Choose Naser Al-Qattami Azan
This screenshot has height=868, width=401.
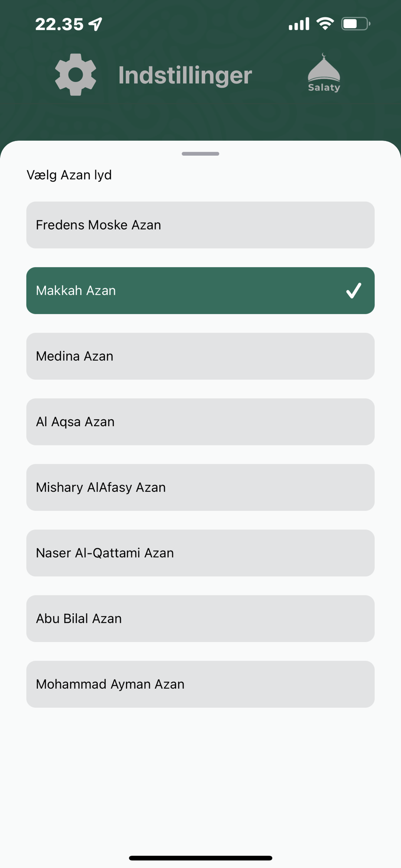tap(200, 552)
